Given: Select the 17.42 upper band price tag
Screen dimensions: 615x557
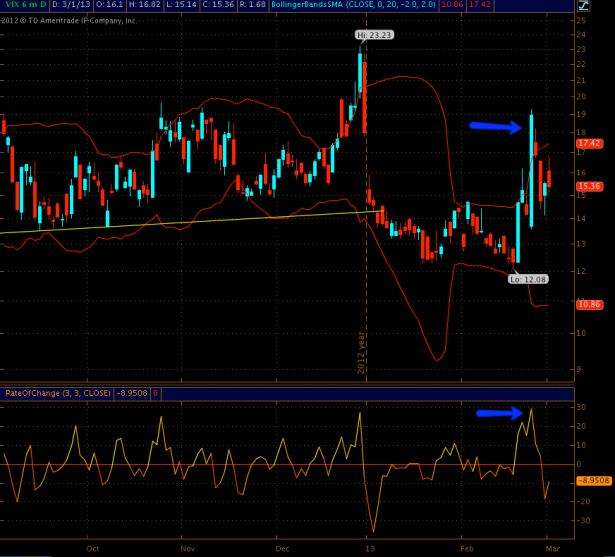Looking at the screenshot, I should (589, 143).
